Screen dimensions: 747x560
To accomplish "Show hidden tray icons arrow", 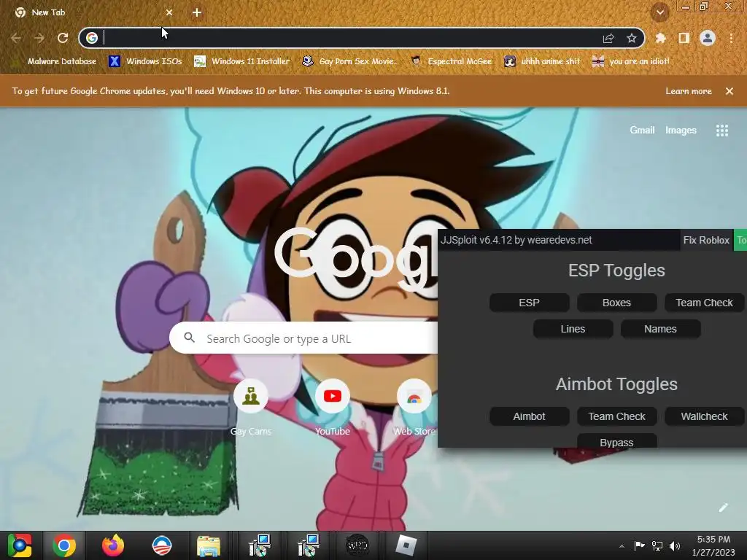I will 622,546.
